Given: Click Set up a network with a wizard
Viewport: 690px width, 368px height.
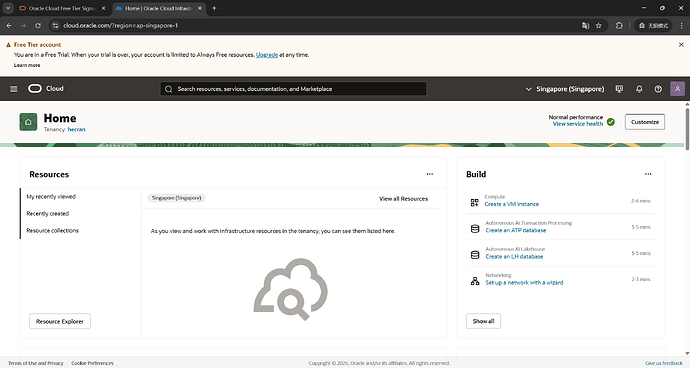Looking at the screenshot, I should click(x=524, y=283).
